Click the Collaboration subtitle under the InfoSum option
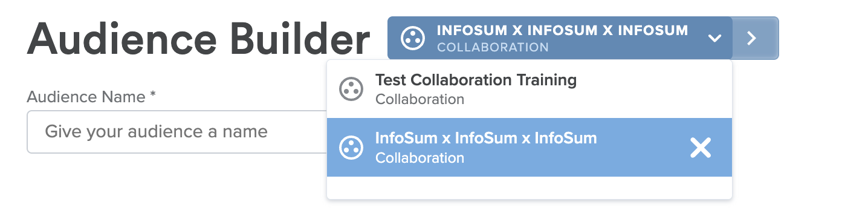Image resolution: width=868 pixels, height=219 pixels. tap(420, 158)
